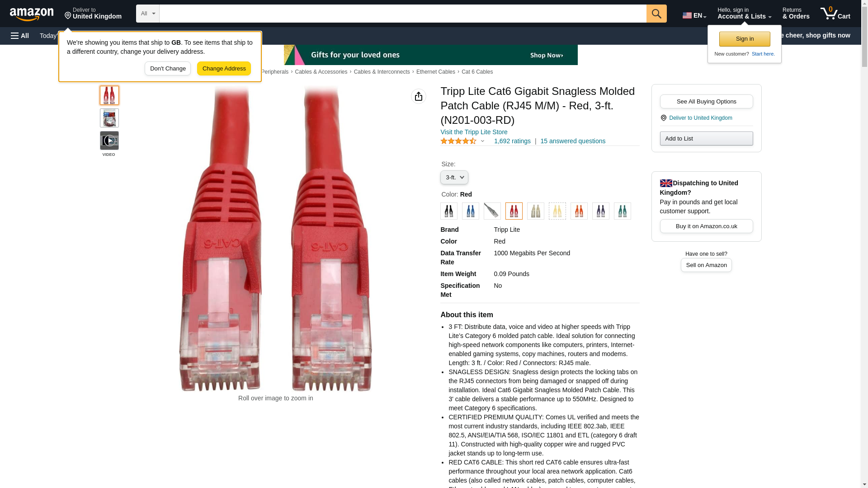Expand the 3-ft. size dropdown
This screenshot has height=488, width=868.
point(454,178)
